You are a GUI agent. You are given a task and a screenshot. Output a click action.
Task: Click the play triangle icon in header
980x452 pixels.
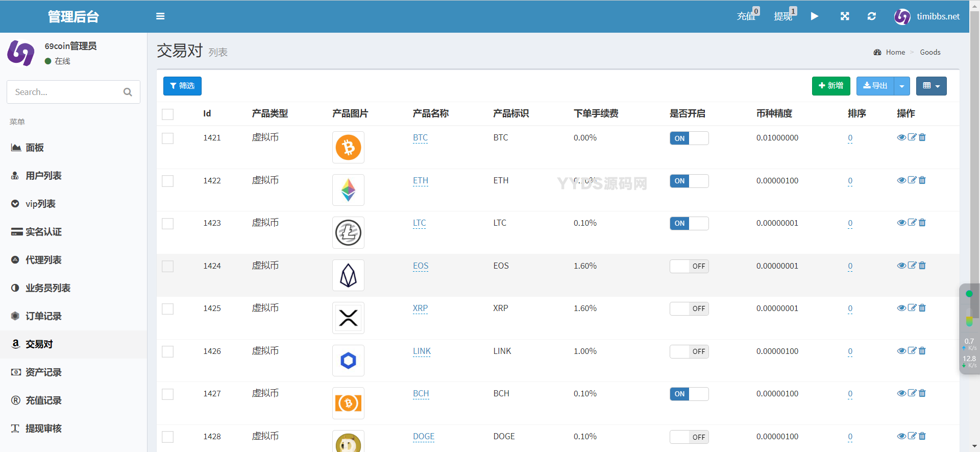815,16
